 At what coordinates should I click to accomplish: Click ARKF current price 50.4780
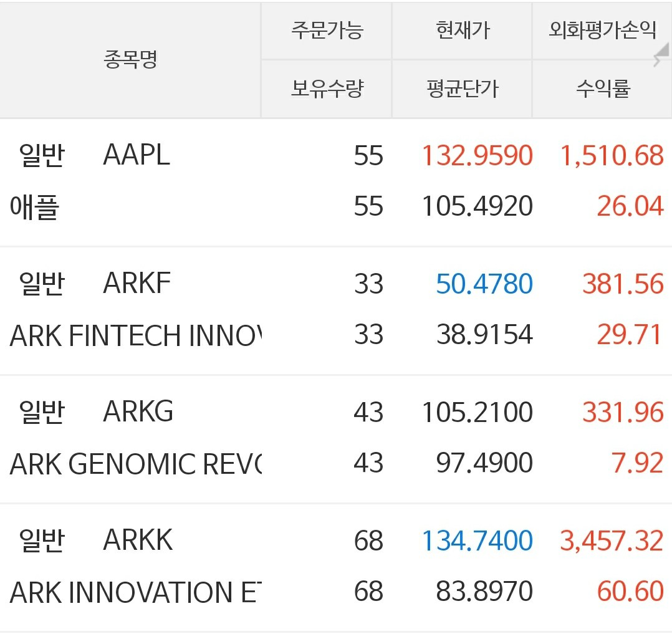[x=484, y=284]
